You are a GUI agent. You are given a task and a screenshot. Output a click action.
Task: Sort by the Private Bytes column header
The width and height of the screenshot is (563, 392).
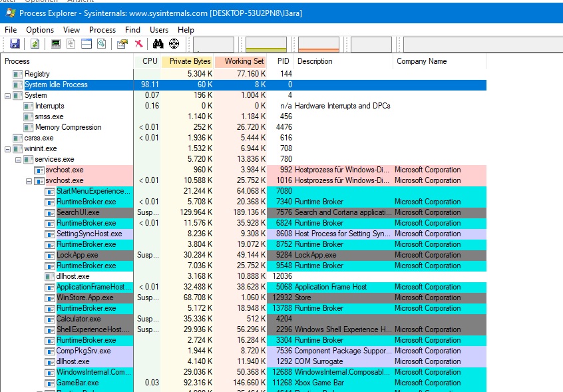[190, 61]
